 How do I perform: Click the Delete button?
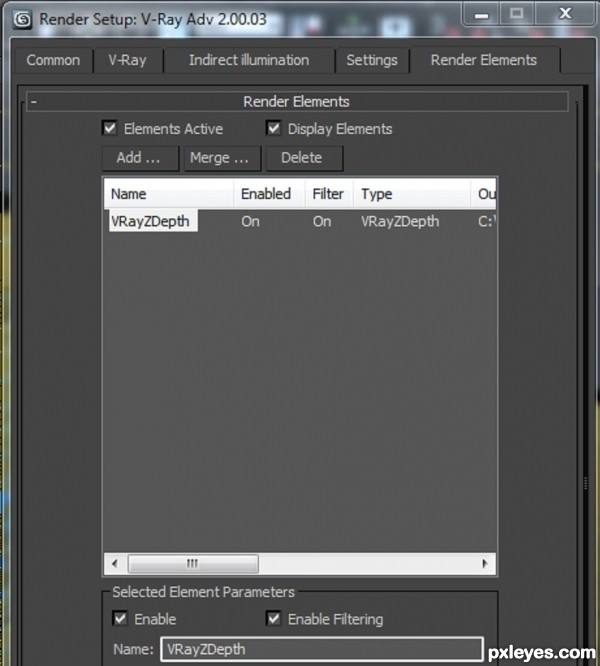pos(304,158)
